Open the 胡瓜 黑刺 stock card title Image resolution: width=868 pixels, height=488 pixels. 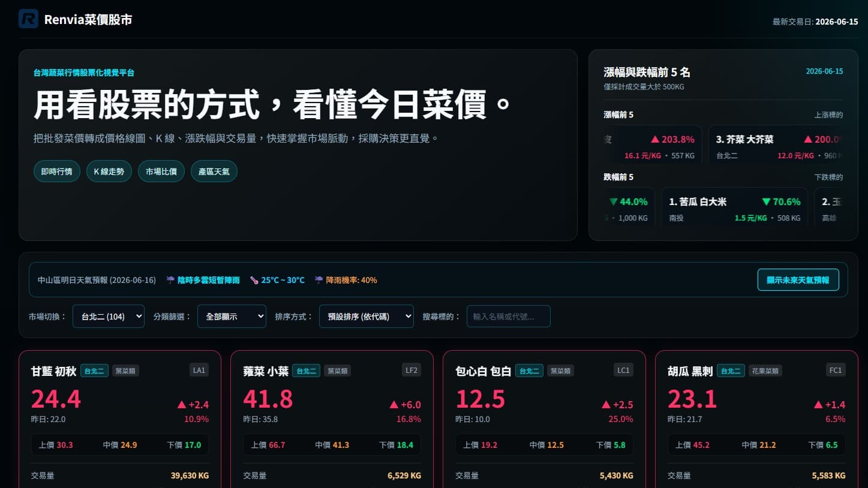(690, 371)
